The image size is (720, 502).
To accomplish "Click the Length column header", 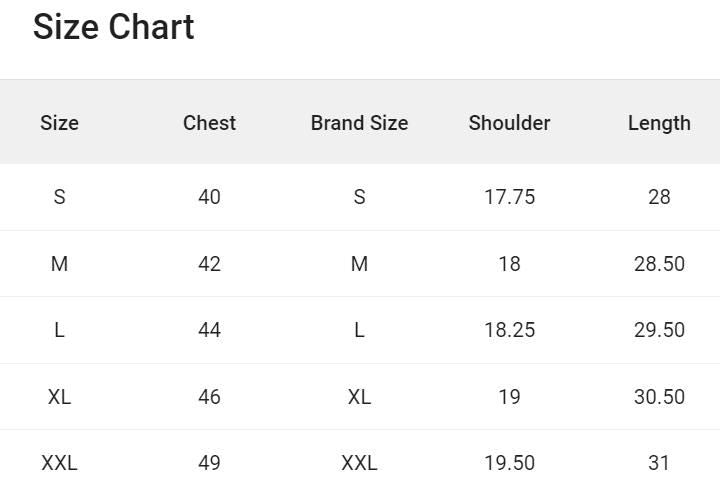I will 659,123.
